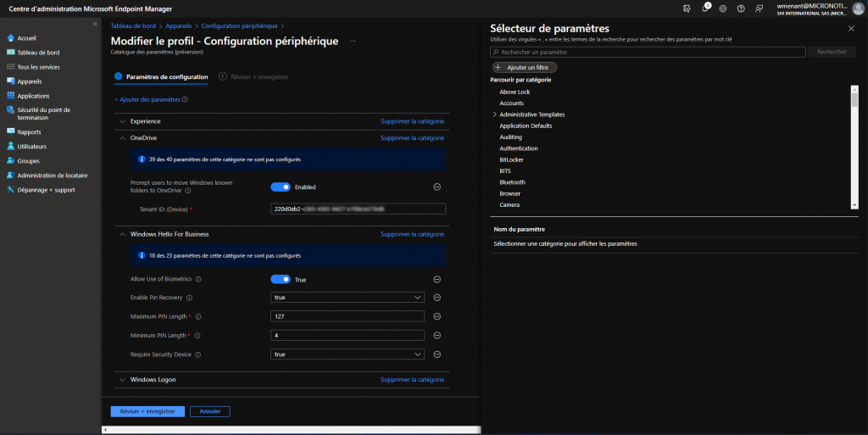The height and width of the screenshot is (435, 868).
Task: Open Utilisateurs icon in sidebar
Action: [10, 146]
